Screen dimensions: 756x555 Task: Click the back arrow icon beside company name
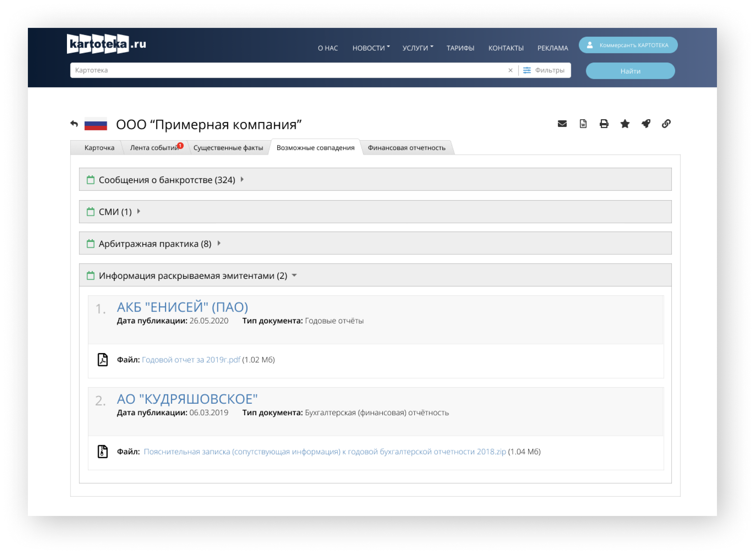click(x=74, y=124)
